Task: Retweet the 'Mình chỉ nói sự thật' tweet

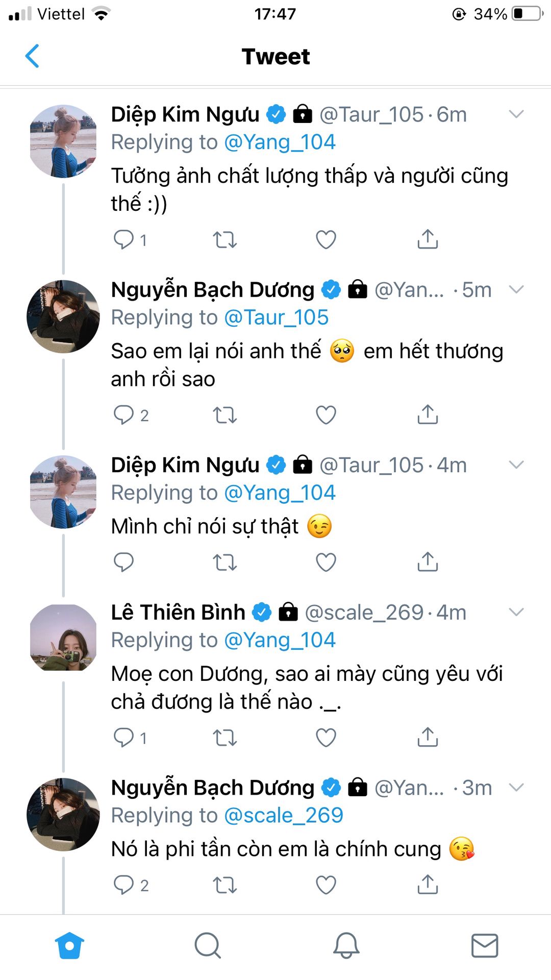Action: [x=224, y=562]
